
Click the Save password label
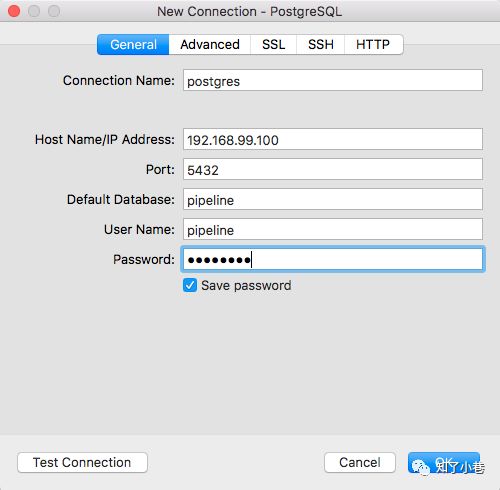[246, 286]
